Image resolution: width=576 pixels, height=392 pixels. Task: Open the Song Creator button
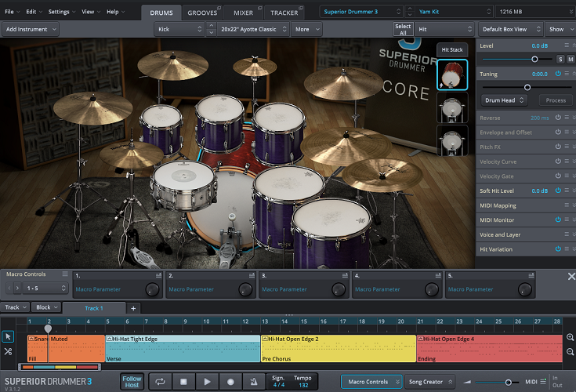click(429, 382)
